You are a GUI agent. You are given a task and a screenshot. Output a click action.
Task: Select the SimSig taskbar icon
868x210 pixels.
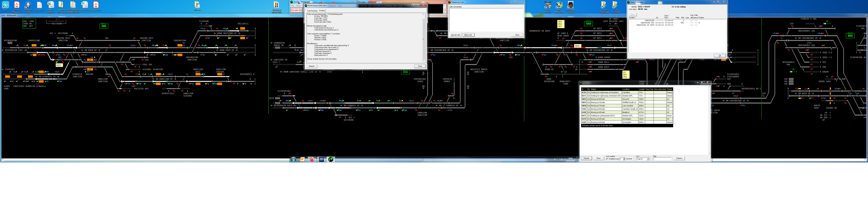point(331,159)
